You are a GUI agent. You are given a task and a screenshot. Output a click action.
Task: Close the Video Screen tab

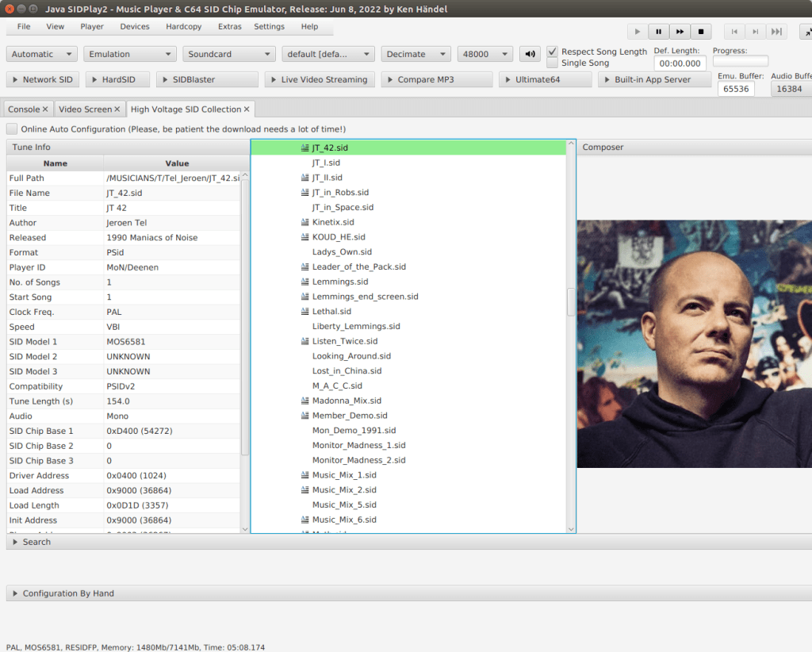117,109
